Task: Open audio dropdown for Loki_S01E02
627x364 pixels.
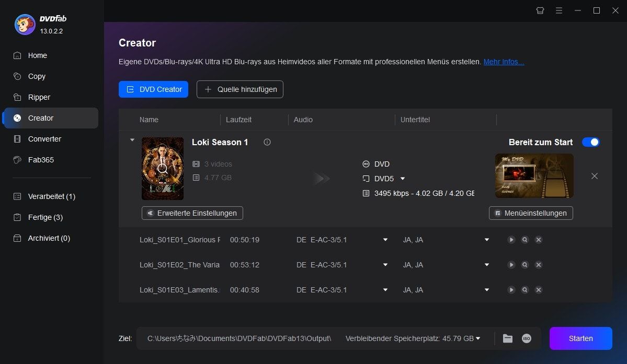Action: (385, 265)
